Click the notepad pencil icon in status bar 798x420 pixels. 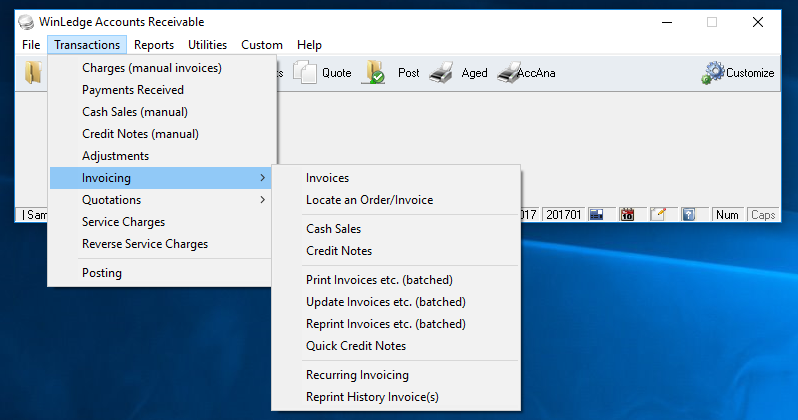[658, 215]
